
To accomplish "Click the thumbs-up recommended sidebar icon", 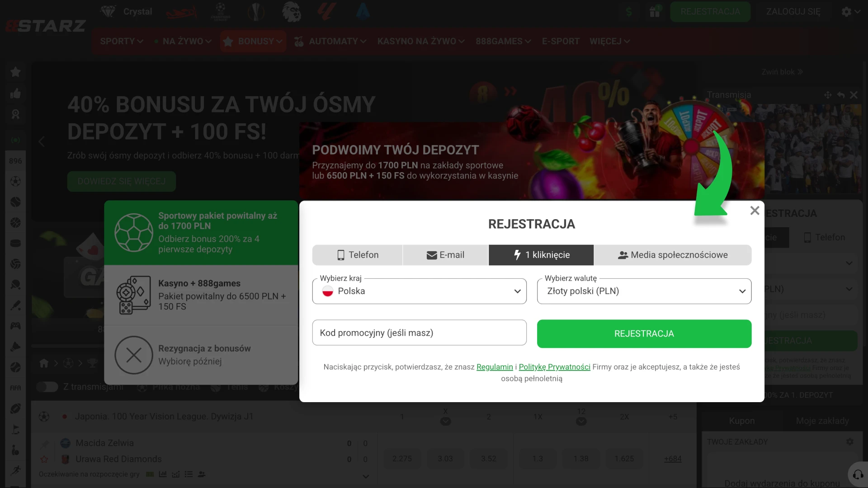I will click(15, 94).
